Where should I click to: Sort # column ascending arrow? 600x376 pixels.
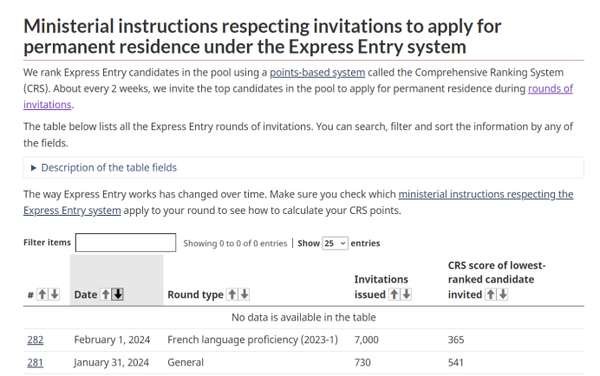point(42,295)
